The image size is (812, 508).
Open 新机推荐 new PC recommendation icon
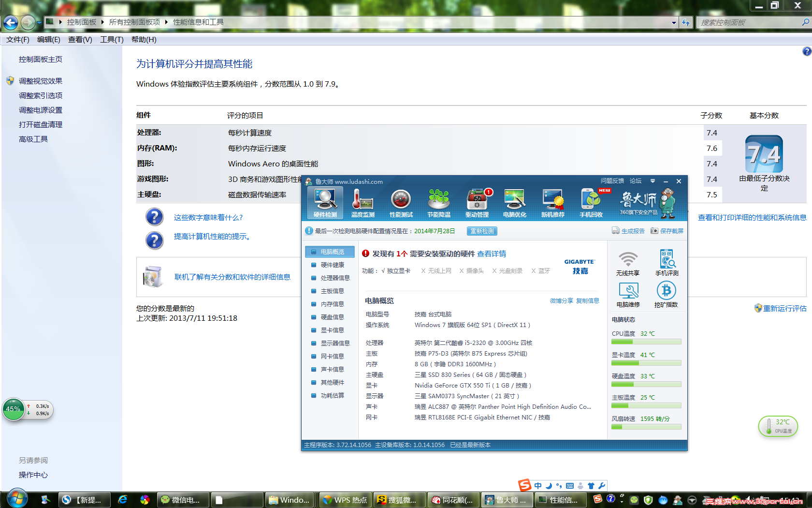[552, 203]
